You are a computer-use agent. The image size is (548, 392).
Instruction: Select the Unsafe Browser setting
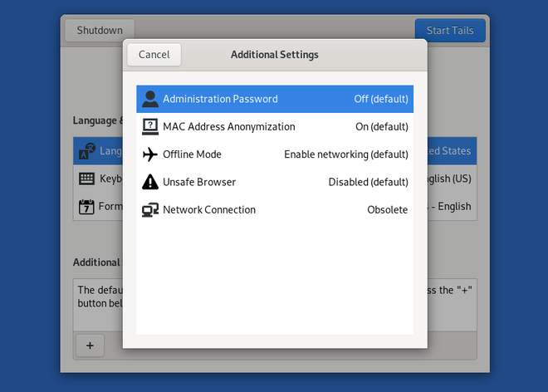(x=199, y=182)
